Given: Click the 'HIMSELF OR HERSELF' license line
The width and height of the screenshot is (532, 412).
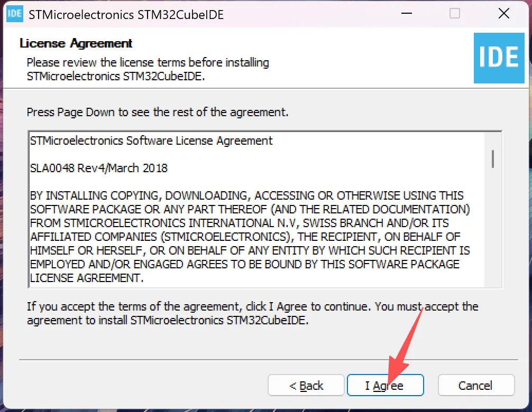Looking at the screenshot, I should coord(250,251).
